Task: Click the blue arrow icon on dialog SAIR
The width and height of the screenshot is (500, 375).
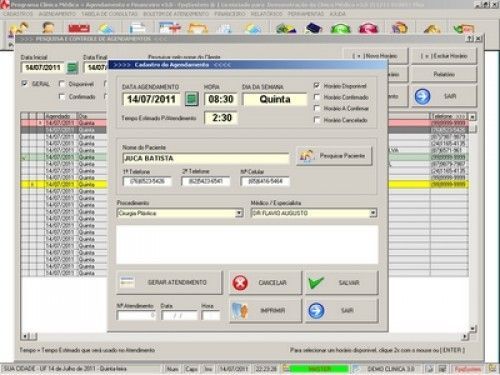Action: 316,311
